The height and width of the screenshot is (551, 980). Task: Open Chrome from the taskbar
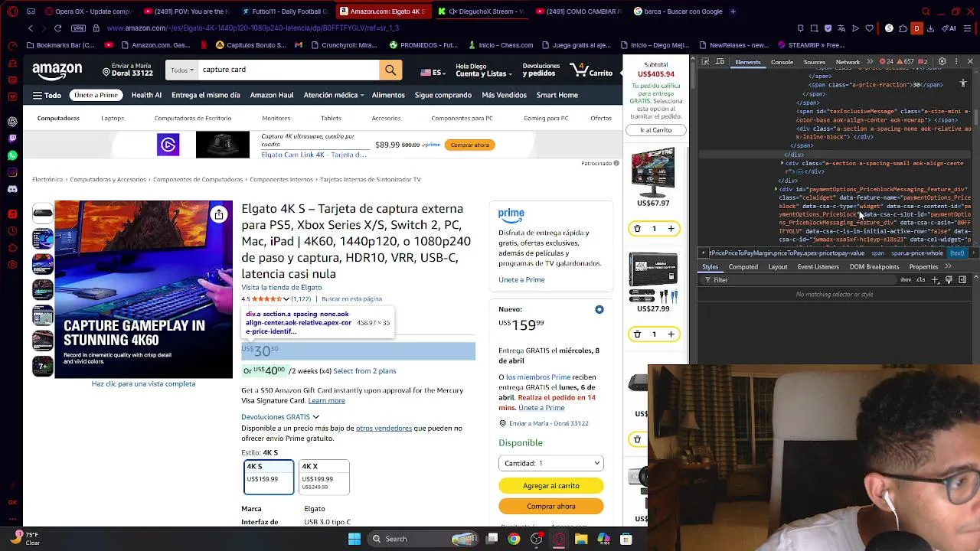(514, 539)
